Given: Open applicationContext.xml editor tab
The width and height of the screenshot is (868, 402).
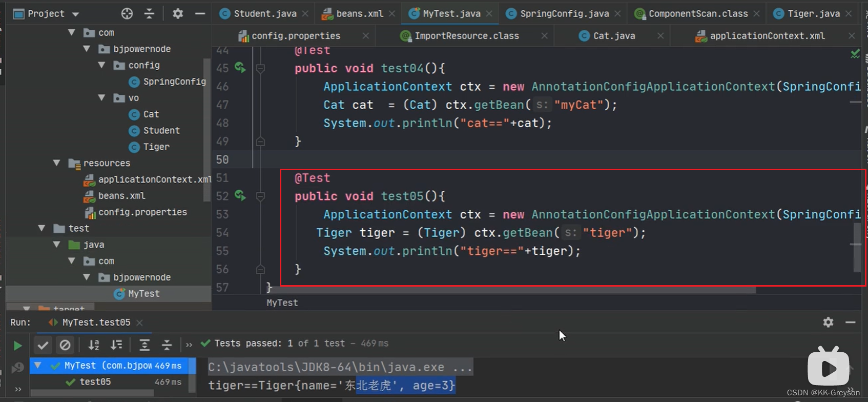Looking at the screenshot, I should (x=767, y=36).
